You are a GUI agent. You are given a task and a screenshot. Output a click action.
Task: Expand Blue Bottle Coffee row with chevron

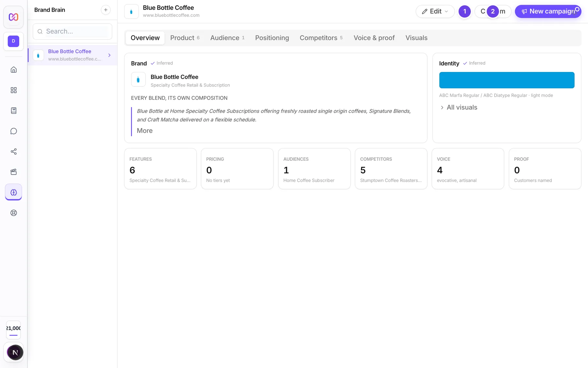[x=109, y=55]
